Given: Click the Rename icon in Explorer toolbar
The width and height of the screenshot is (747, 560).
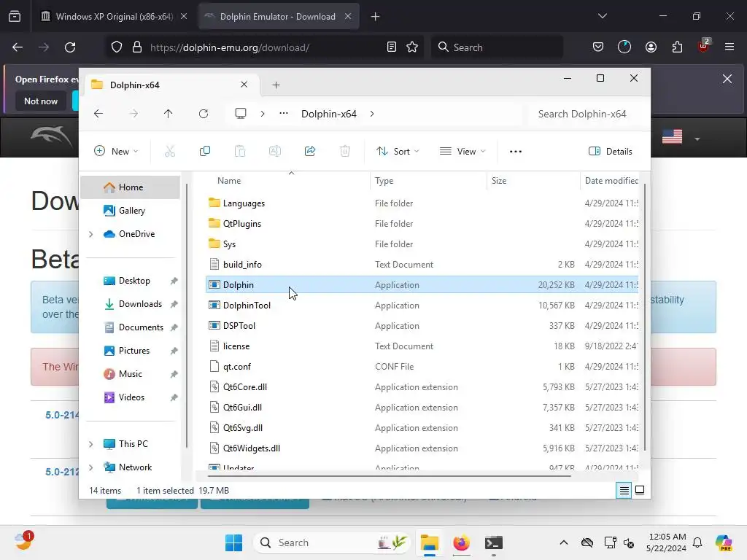Looking at the screenshot, I should click(275, 152).
